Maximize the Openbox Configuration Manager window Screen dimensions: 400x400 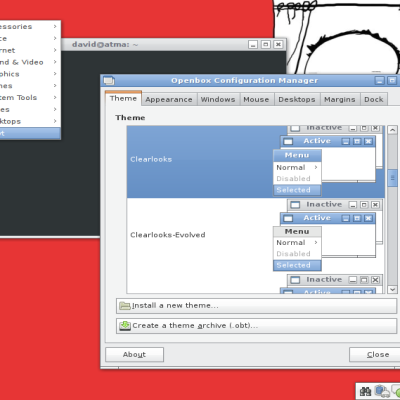click(x=392, y=80)
